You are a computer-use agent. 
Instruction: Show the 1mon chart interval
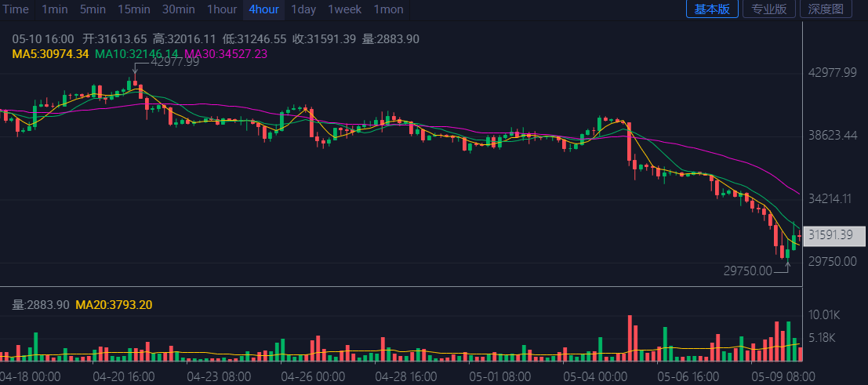pyautogui.click(x=388, y=9)
